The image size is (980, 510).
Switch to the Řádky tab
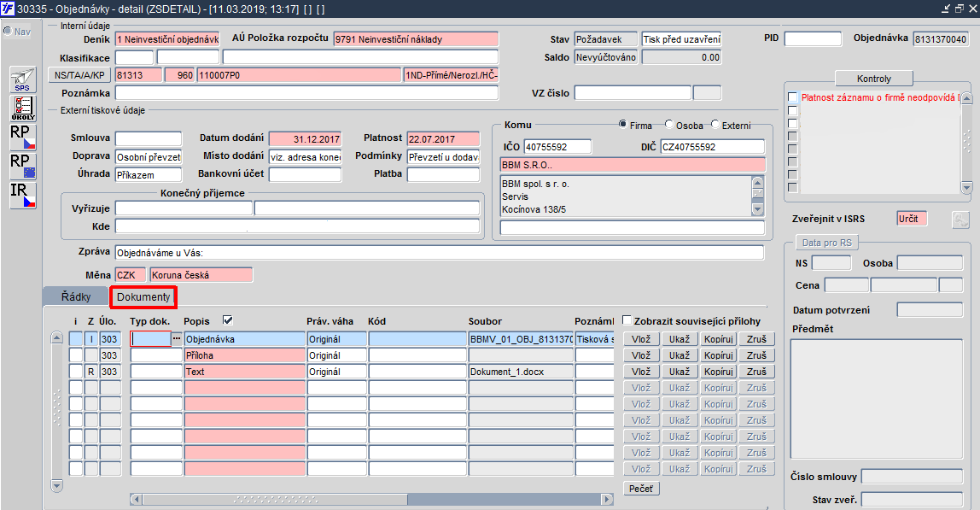tap(76, 296)
